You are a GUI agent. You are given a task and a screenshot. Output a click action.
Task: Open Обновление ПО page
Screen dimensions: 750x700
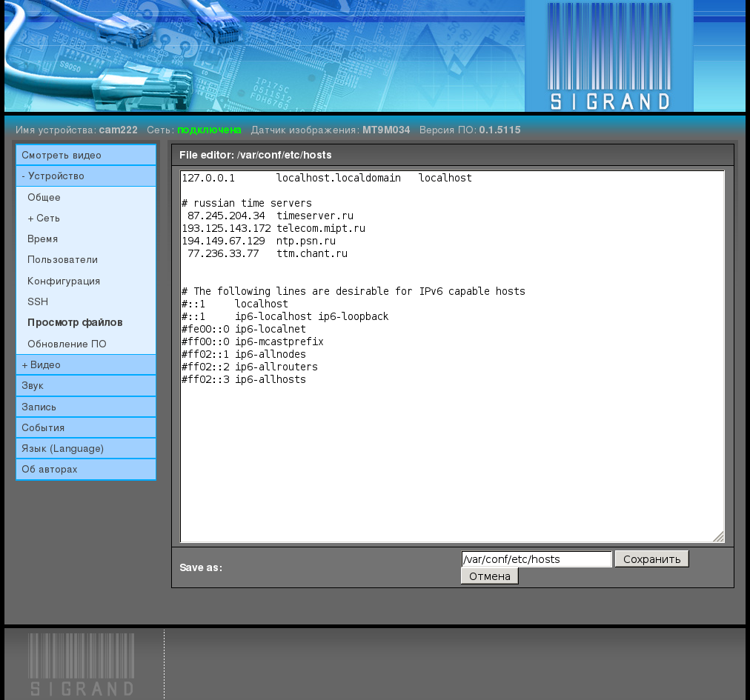point(67,344)
